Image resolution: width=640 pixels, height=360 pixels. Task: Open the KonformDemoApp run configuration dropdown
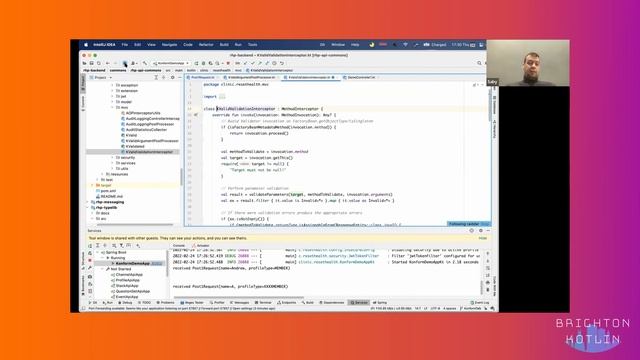tap(171, 63)
